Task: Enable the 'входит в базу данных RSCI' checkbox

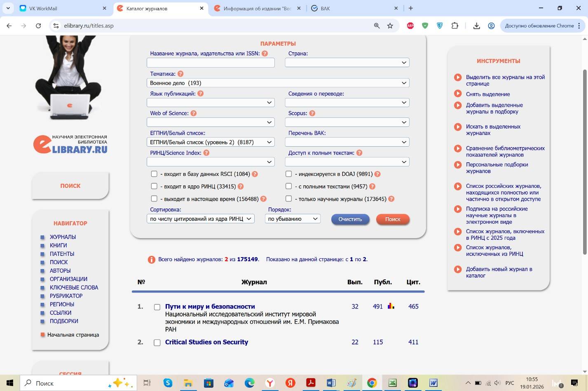Action: point(154,174)
